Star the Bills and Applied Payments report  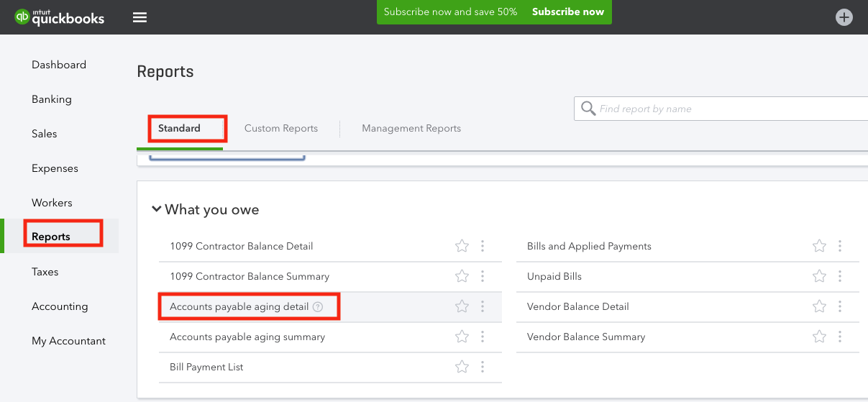tap(819, 246)
